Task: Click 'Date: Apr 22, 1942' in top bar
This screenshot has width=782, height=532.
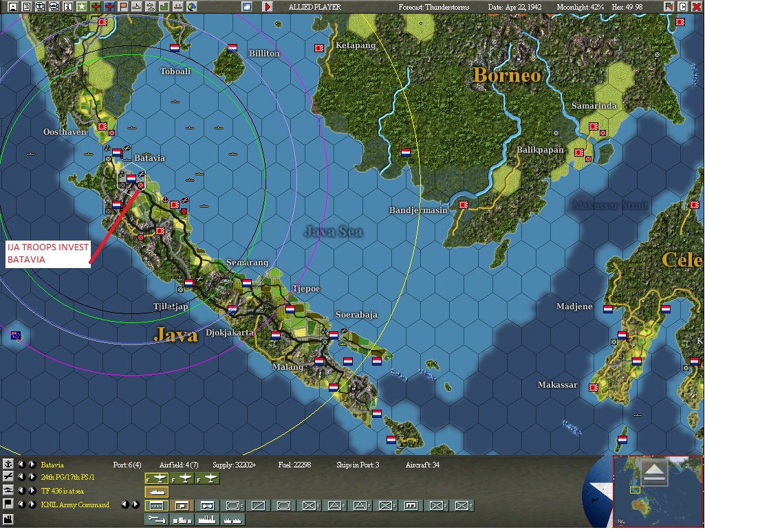Action: [514, 7]
